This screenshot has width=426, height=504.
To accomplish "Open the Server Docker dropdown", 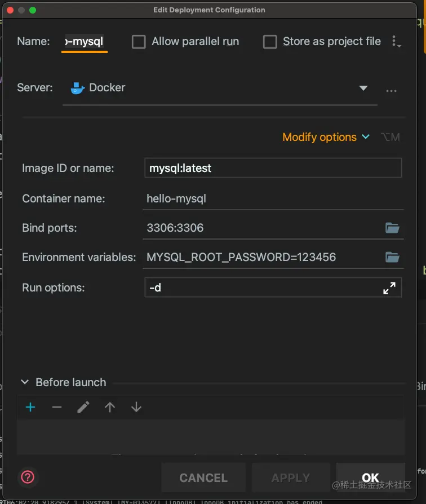I will [220, 88].
